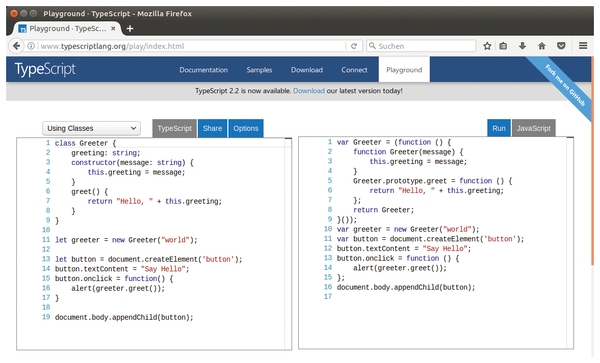Click 'let button = document.createElement' line
The image size is (600, 363).
(148, 259)
